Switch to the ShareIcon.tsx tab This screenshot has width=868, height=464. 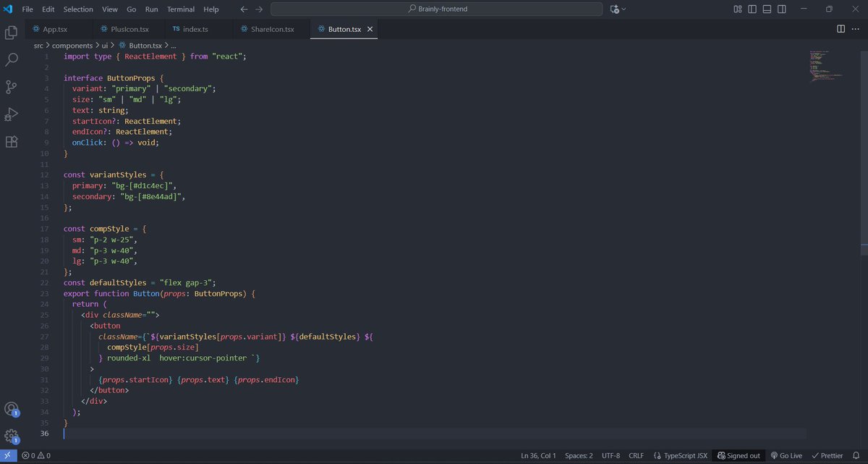point(271,29)
